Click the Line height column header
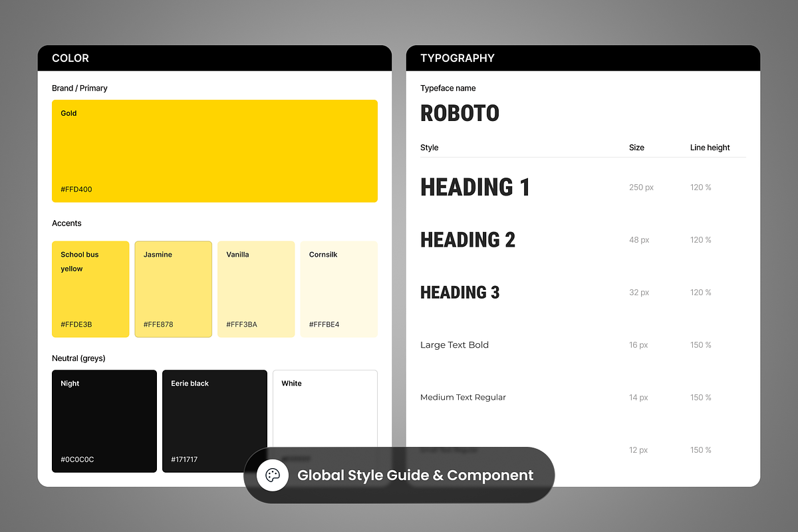798x532 pixels. pyautogui.click(x=710, y=148)
